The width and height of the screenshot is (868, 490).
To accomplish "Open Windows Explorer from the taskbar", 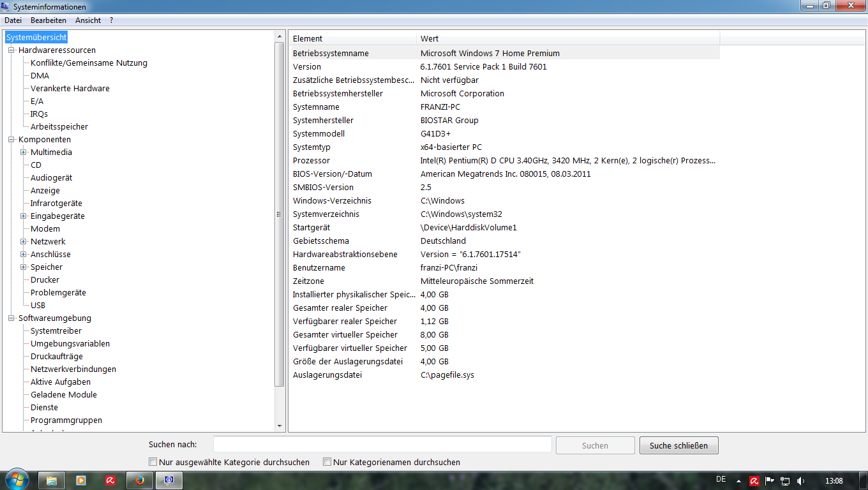I will (x=52, y=480).
